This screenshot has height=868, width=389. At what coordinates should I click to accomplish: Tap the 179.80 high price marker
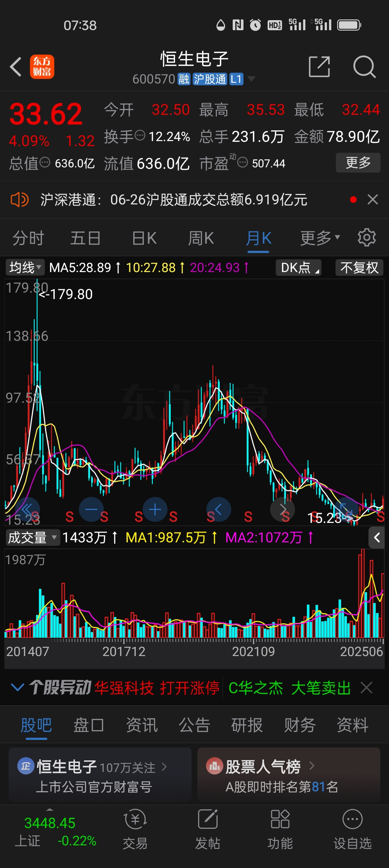(x=66, y=294)
